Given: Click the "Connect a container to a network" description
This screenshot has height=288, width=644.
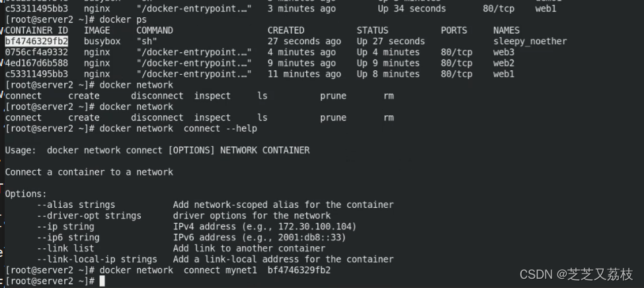Looking at the screenshot, I should 89,172.
